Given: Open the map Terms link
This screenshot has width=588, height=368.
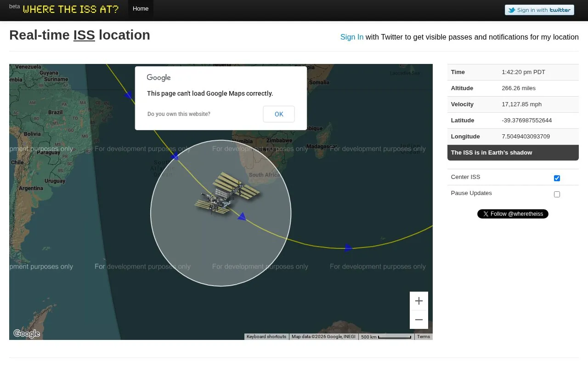Looking at the screenshot, I should [424, 337].
